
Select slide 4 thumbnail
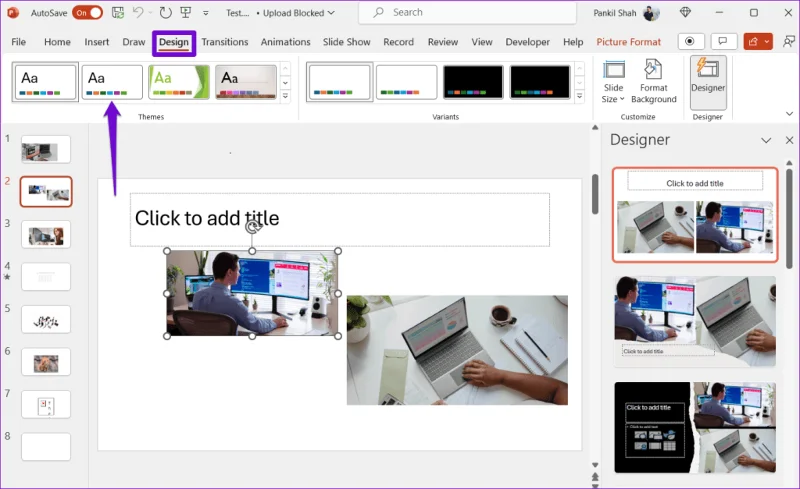pyautogui.click(x=46, y=277)
